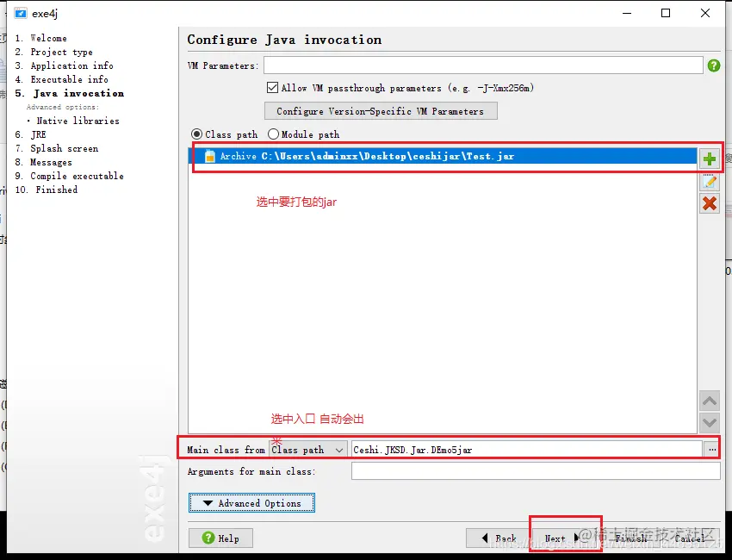Image resolution: width=732 pixels, height=560 pixels.
Task: Toggle Allow VM passthrough parameters checkbox
Action: (272, 87)
